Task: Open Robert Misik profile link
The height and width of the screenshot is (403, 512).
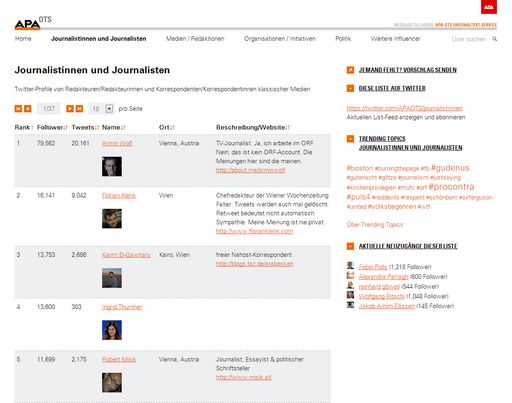Action: point(119,360)
